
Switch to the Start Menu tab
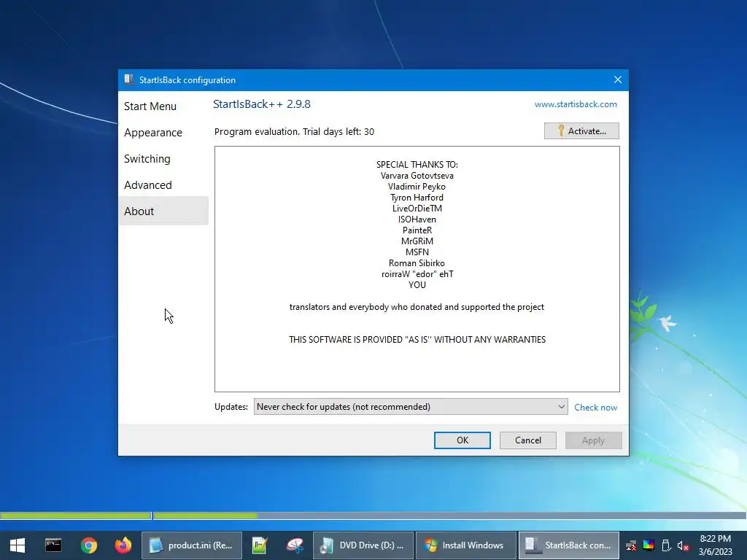coord(150,106)
